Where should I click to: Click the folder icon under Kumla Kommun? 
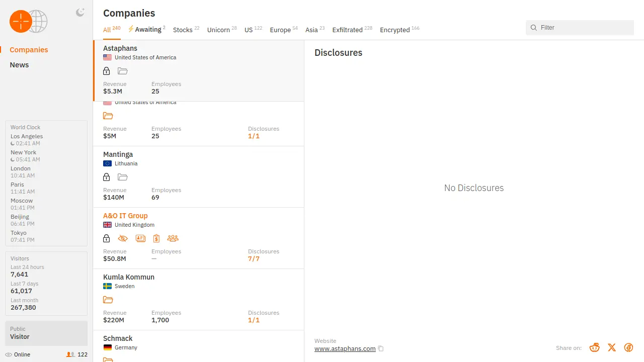point(108,300)
